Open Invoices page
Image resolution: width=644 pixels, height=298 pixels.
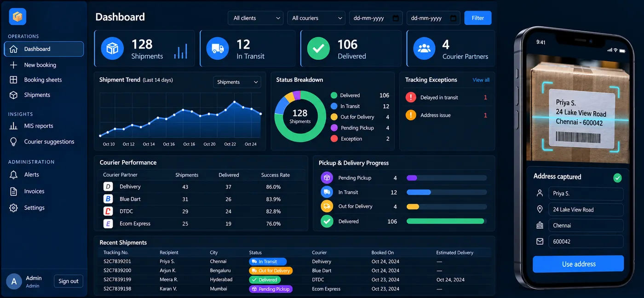34,191
